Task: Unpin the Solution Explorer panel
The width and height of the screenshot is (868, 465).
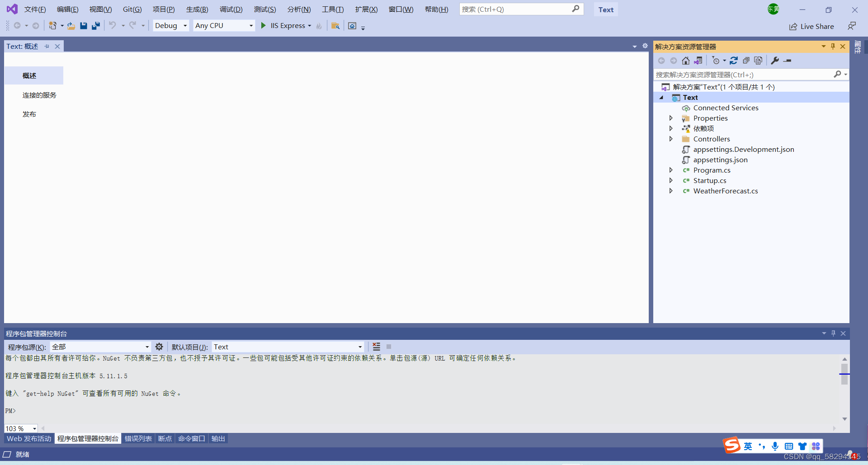Action: [833, 46]
